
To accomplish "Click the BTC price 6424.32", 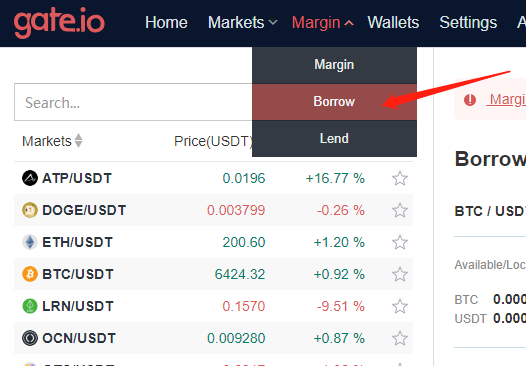I will click(240, 274).
